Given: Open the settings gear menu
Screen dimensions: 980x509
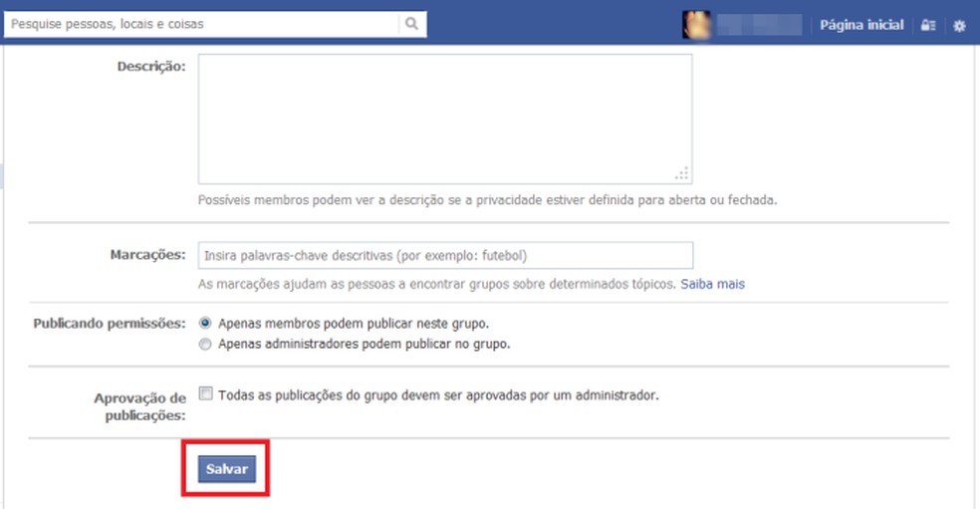Looking at the screenshot, I should (x=959, y=26).
